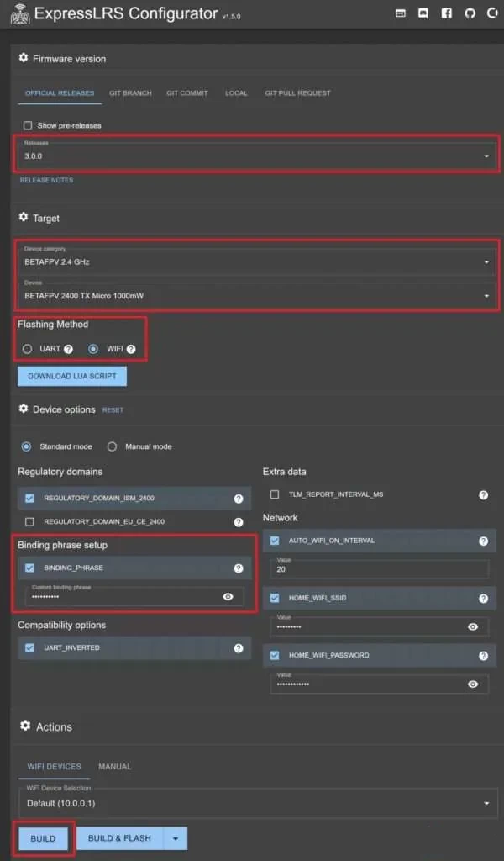Show help for UART_INVERTED option
The height and width of the screenshot is (861, 504).
239,648
